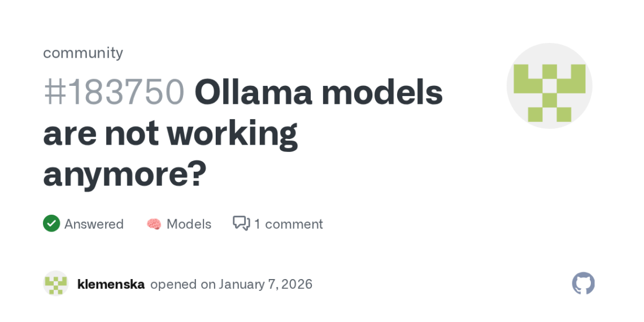Open the large green identicon avatar

click(x=549, y=86)
